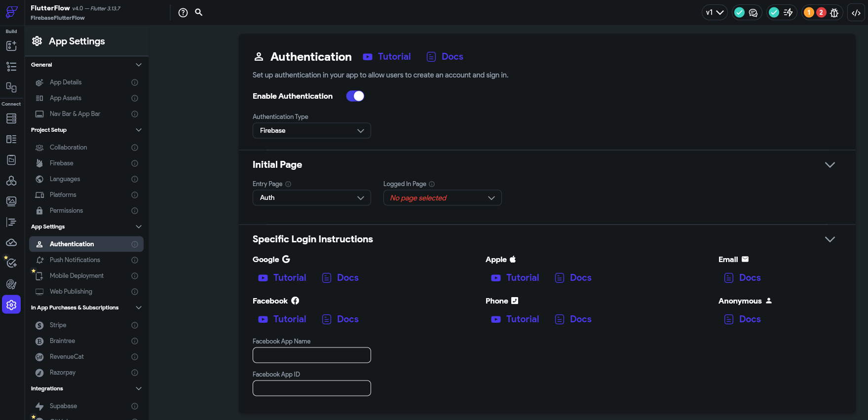
Task: Open the help question mark icon
Action: point(183,13)
